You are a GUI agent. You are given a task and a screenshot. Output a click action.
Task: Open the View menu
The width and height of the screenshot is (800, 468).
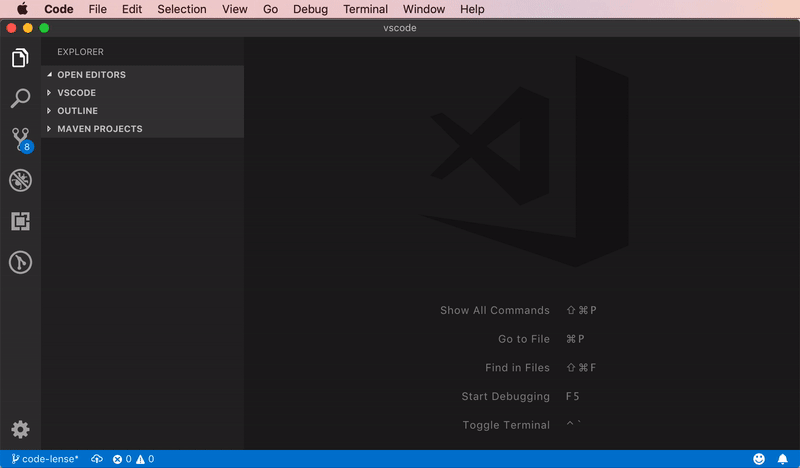pyautogui.click(x=235, y=9)
